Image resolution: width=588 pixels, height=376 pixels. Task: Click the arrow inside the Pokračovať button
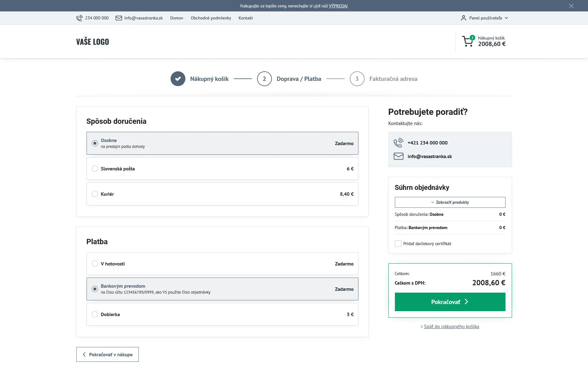point(467,302)
